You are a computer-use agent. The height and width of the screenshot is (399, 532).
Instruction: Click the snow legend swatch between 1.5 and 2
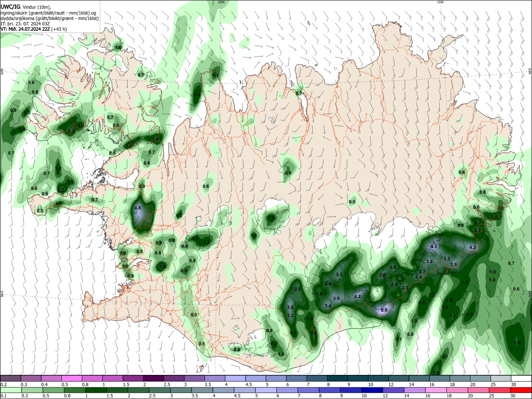click(x=133, y=378)
